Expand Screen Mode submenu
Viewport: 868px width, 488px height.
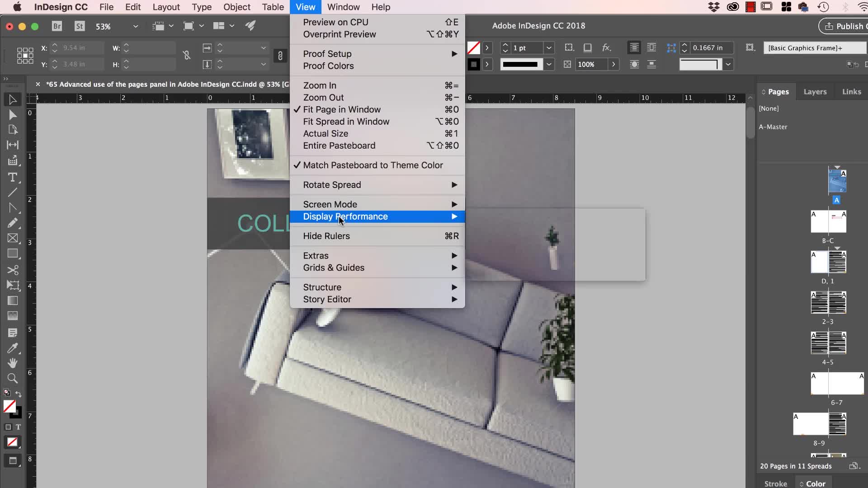[x=377, y=204]
